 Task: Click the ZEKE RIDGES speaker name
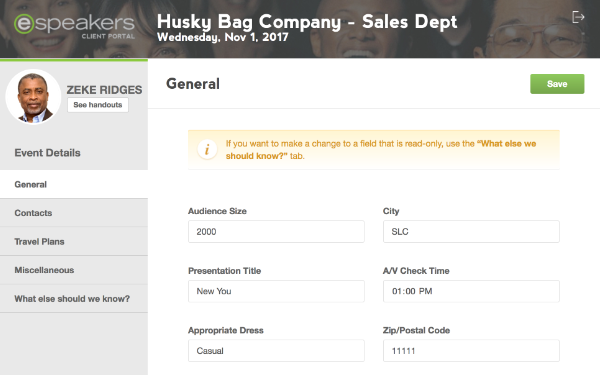point(104,90)
